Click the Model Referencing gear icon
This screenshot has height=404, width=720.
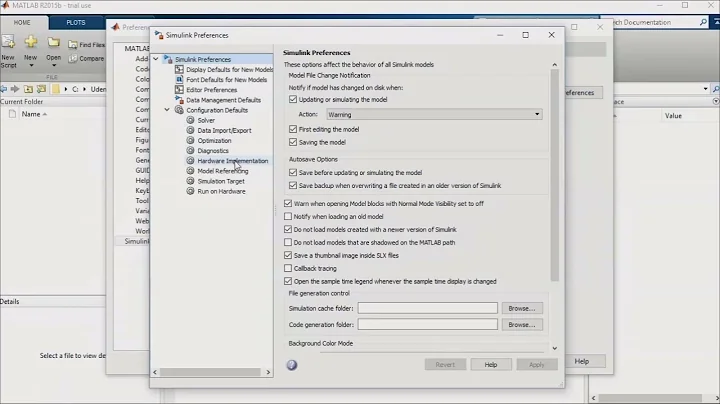190,171
